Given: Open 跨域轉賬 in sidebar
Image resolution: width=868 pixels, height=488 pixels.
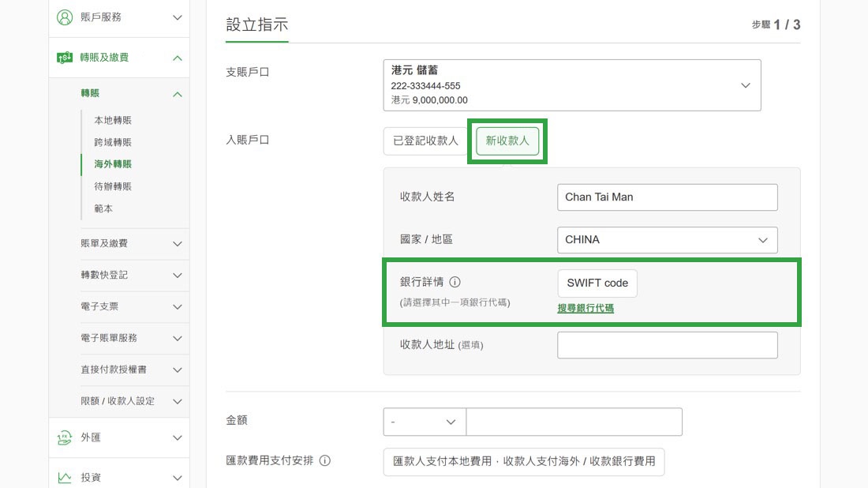Looking at the screenshot, I should click(113, 142).
